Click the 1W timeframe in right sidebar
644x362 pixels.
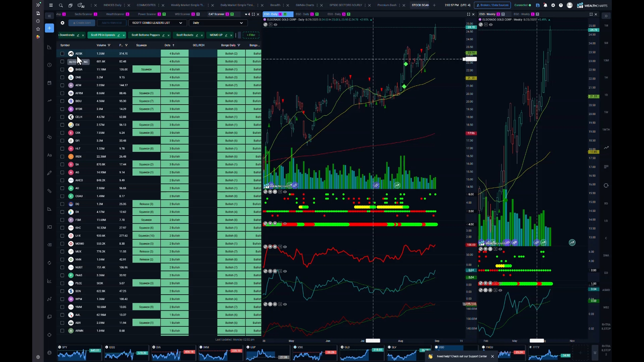click(606, 112)
